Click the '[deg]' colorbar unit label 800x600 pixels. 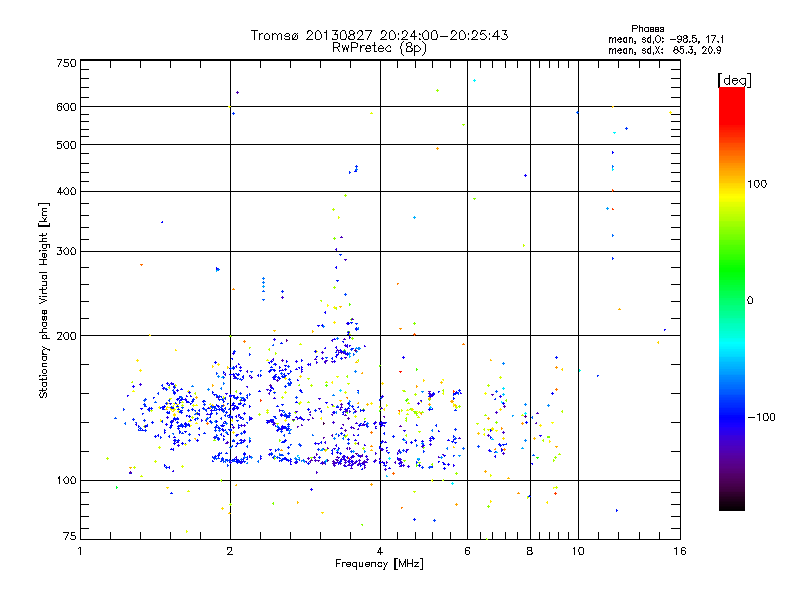(x=734, y=80)
